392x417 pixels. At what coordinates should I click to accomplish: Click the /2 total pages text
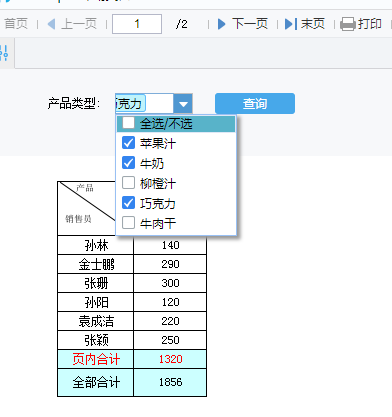pyautogui.click(x=182, y=24)
